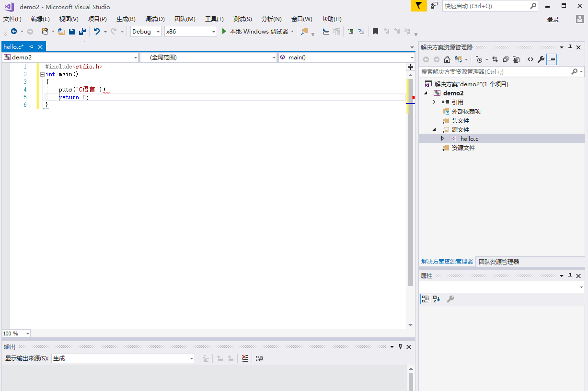Screen dimensions: 588x391
Task: Toggle word wrap in the Output panel
Action: 259,358
